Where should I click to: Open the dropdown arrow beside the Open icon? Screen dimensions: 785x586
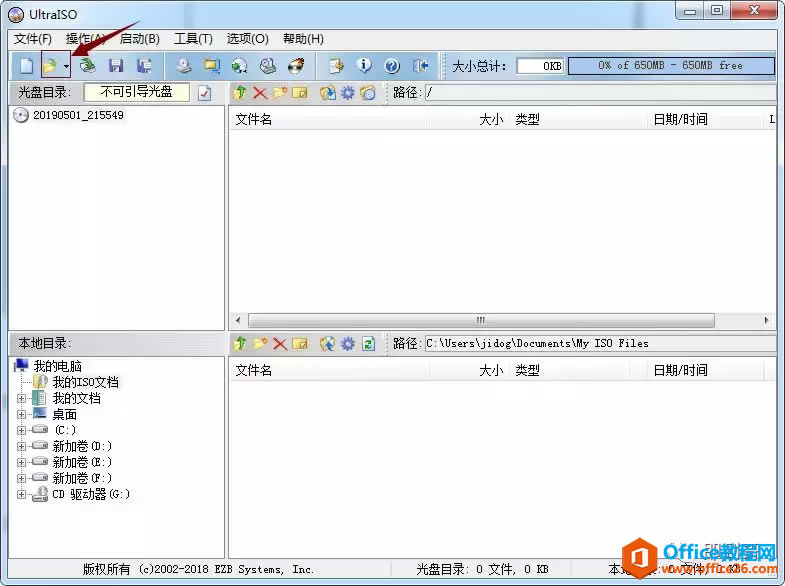click(66, 66)
